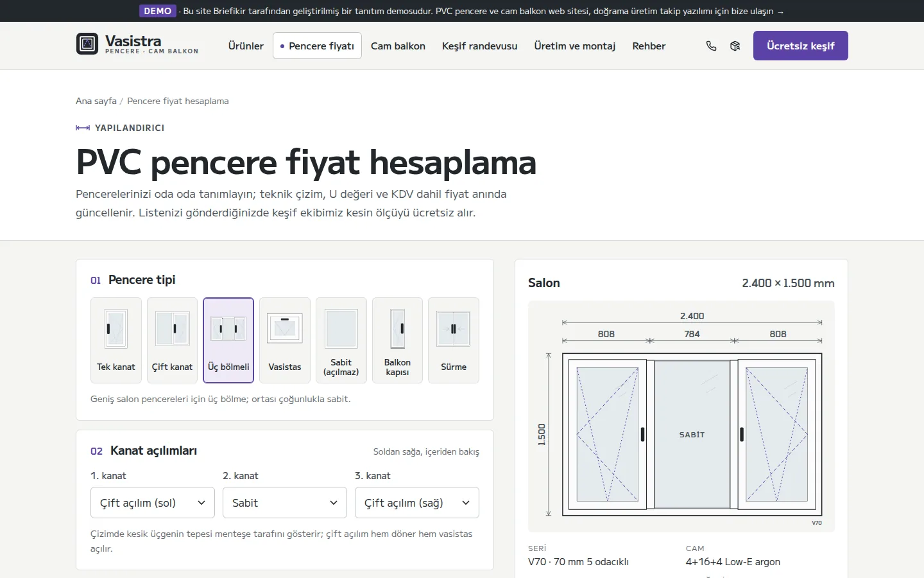Select the Çift kanat window type
Viewport: 924px width, 578px height.
[x=172, y=340]
